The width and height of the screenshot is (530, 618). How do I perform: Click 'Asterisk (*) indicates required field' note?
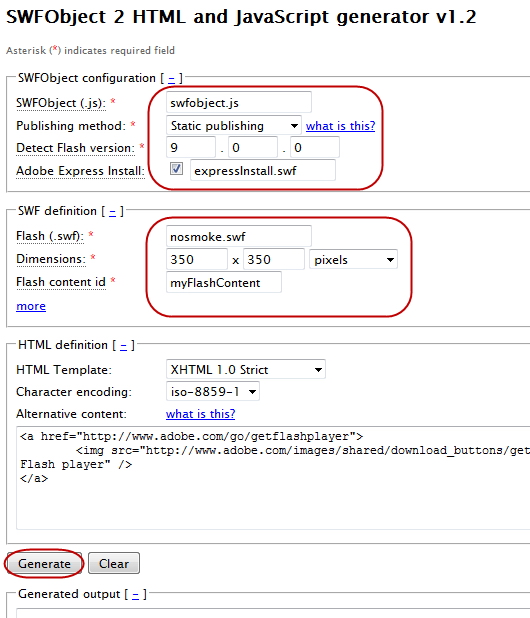pos(90,50)
